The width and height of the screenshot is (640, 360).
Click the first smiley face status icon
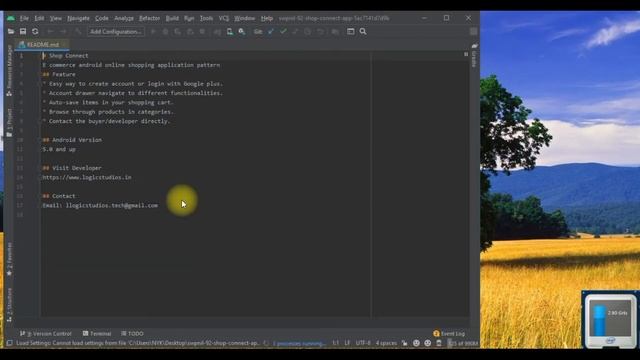coord(416,343)
